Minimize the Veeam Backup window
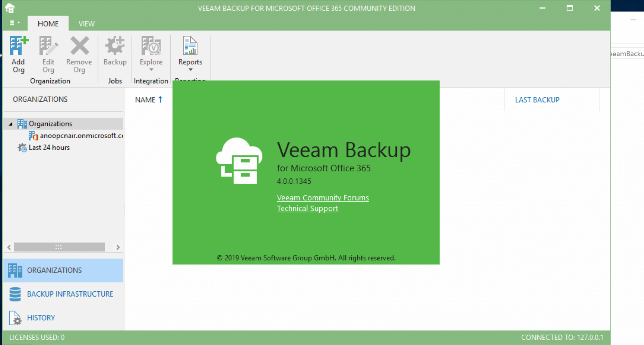This screenshot has width=644, height=345. tap(542, 8)
